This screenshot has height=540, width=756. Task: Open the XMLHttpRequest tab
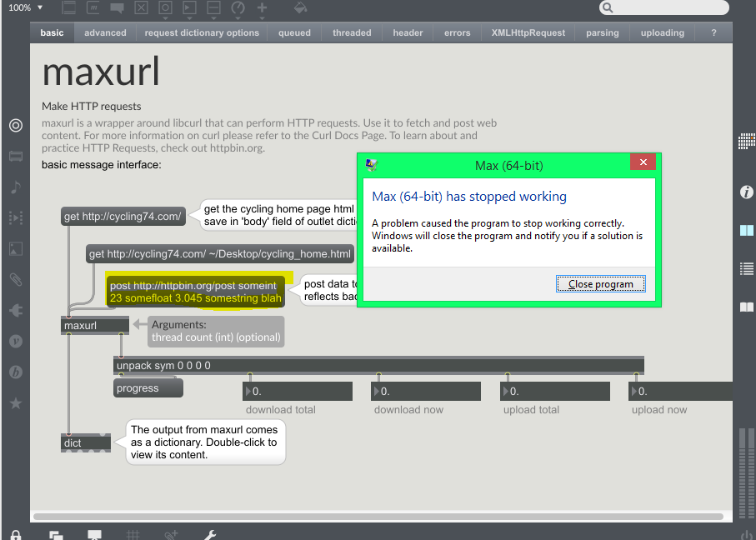[x=528, y=33]
